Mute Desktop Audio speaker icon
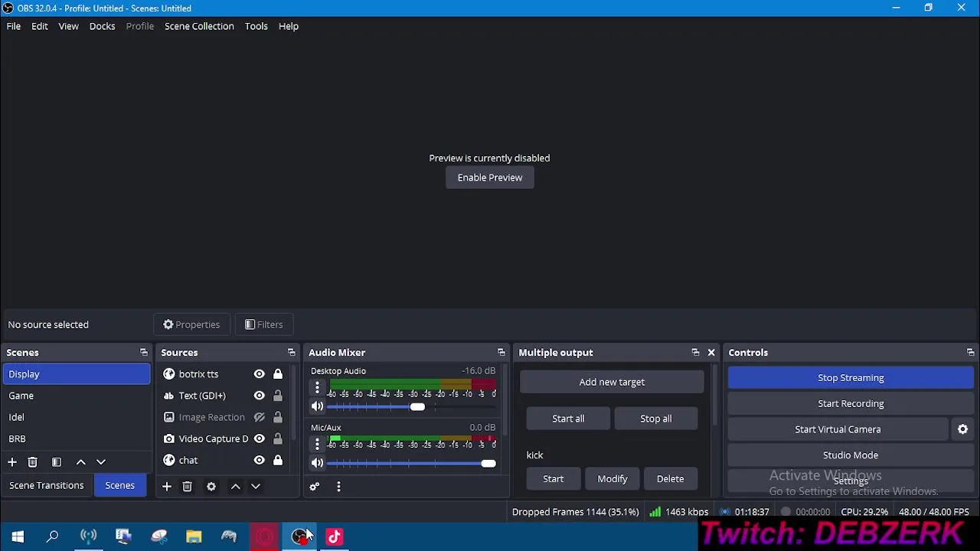The height and width of the screenshot is (551, 980). click(317, 406)
